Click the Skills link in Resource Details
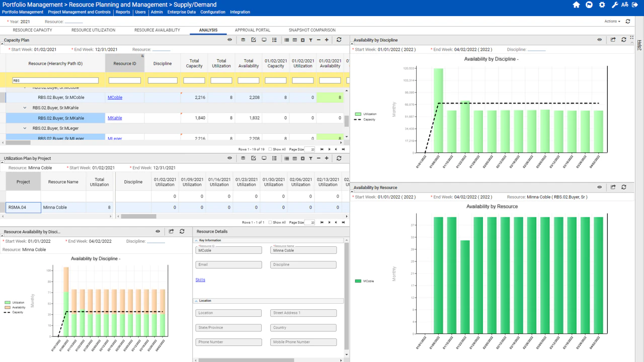The height and width of the screenshot is (362, 644). pyautogui.click(x=200, y=280)
